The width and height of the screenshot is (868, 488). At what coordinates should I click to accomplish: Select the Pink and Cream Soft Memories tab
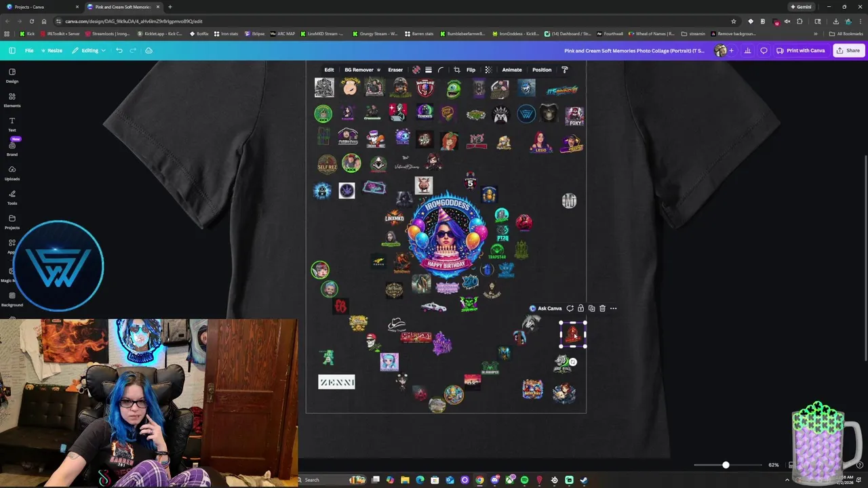click(123, 7)
